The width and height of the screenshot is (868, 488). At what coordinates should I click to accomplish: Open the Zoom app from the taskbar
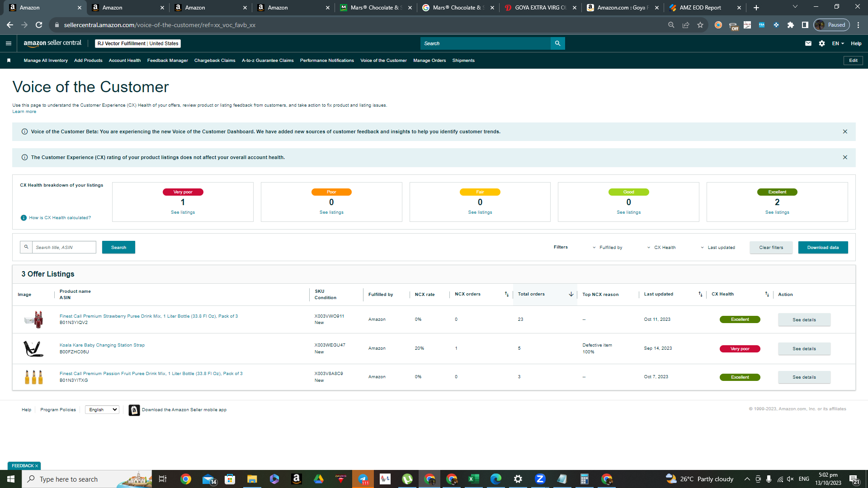click(540, 479)
